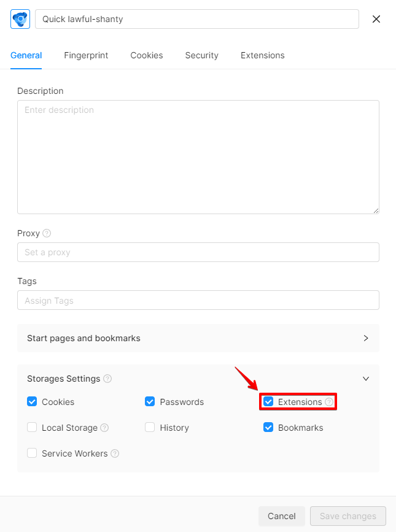Click the Proxy help question icon
Image resolution: width=396 pixels, height=532 pixels.
coord(47,233)
